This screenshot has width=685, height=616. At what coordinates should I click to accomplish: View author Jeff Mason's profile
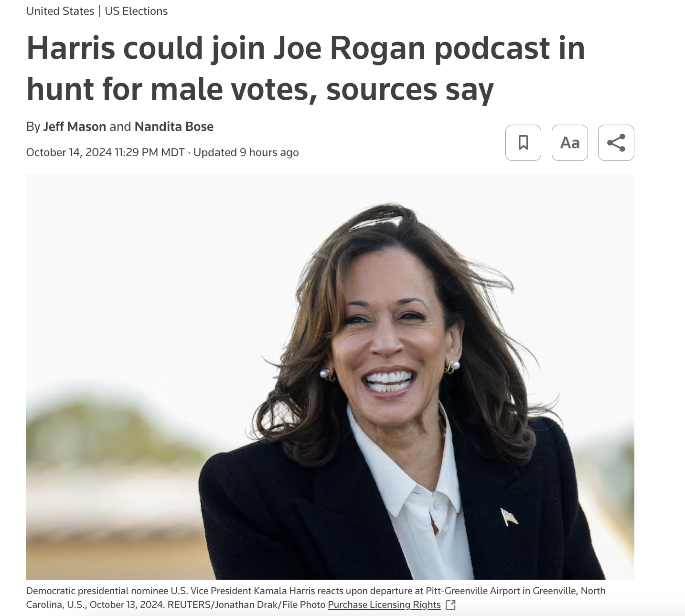tap(75, 127)
